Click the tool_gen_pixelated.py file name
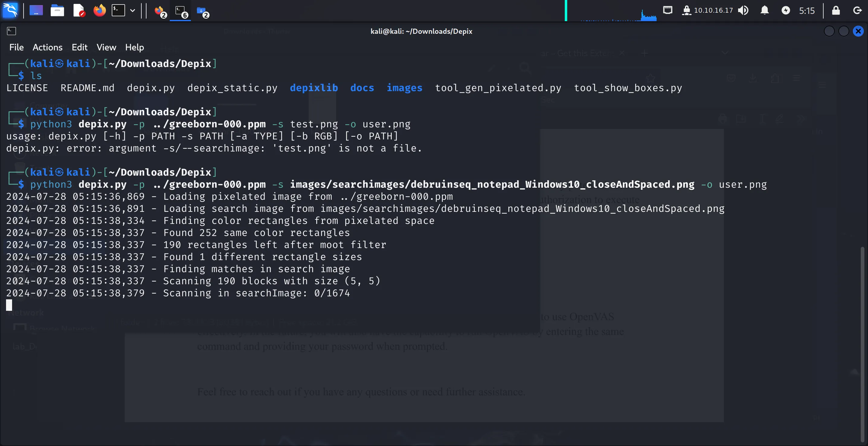Image resolution: width=868 pixels, height=446 pixels. [498, 88]
